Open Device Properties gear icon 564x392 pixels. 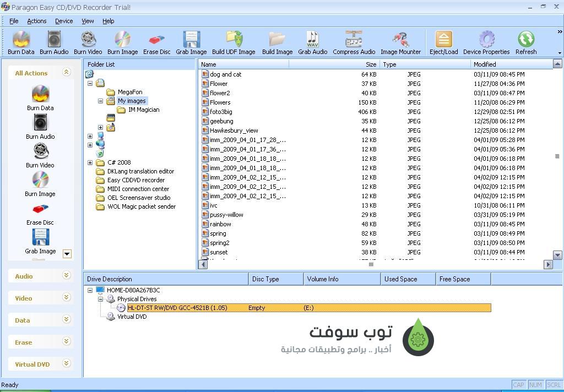pos(487,39)
